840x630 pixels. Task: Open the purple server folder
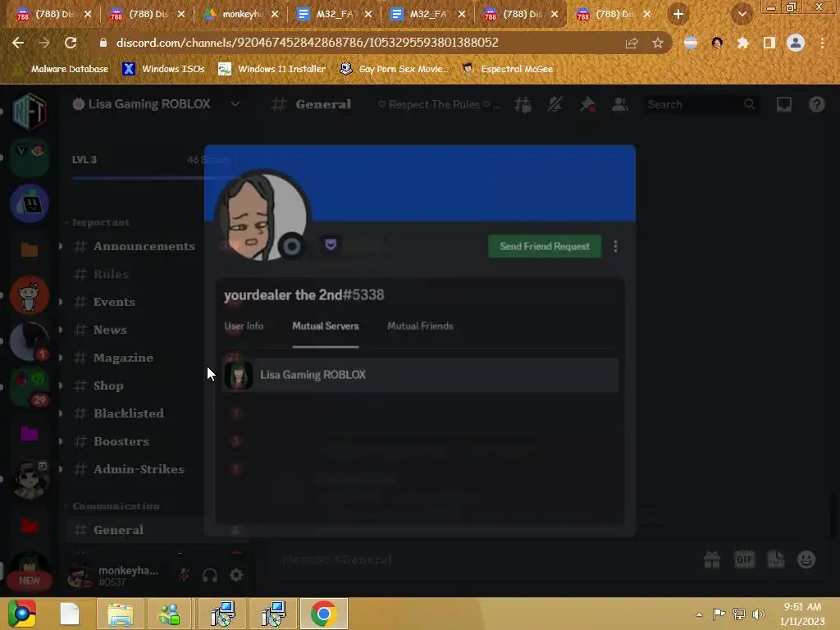(x=30, y=433)
